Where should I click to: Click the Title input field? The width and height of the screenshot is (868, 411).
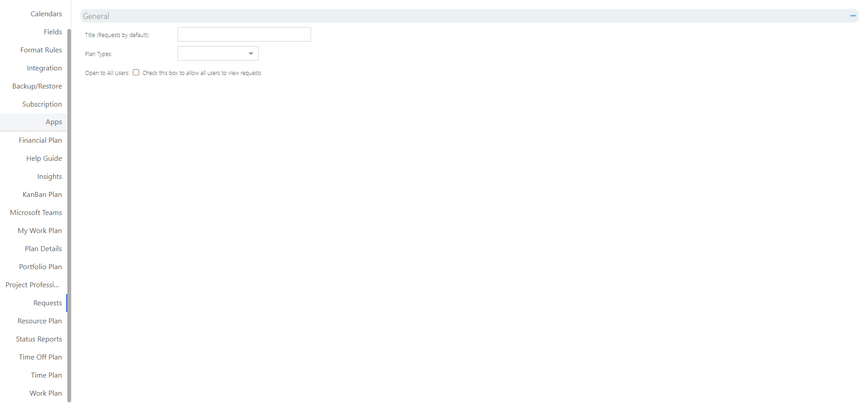(244, 34)
